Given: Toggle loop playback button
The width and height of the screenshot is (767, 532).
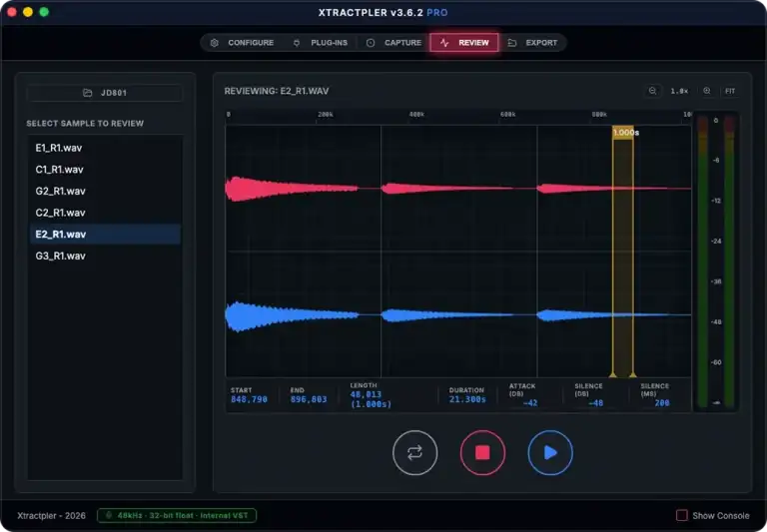Looking at the screenshot, I should coord(414,452).
